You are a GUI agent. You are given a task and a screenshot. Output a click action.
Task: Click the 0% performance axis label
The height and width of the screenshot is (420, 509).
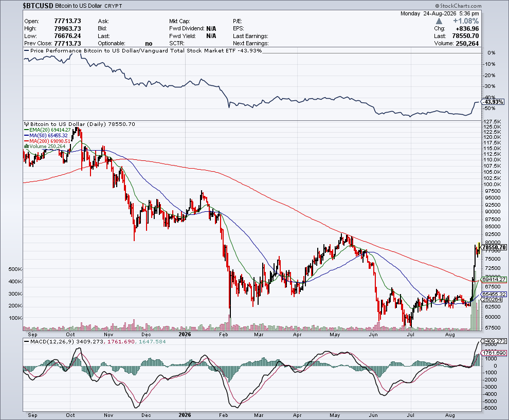click(492, 52)
